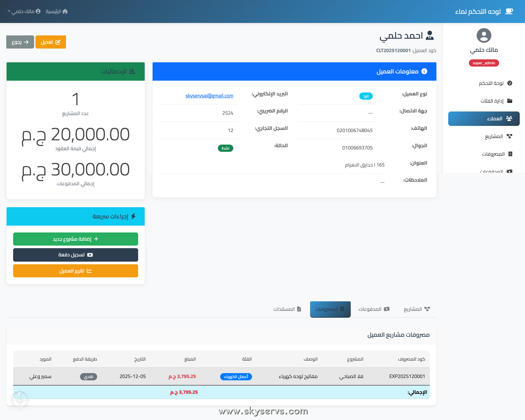The height and width of the screenshot is (420, 525).
Task: Click the نشط status badge
Action: coord(225,148)
